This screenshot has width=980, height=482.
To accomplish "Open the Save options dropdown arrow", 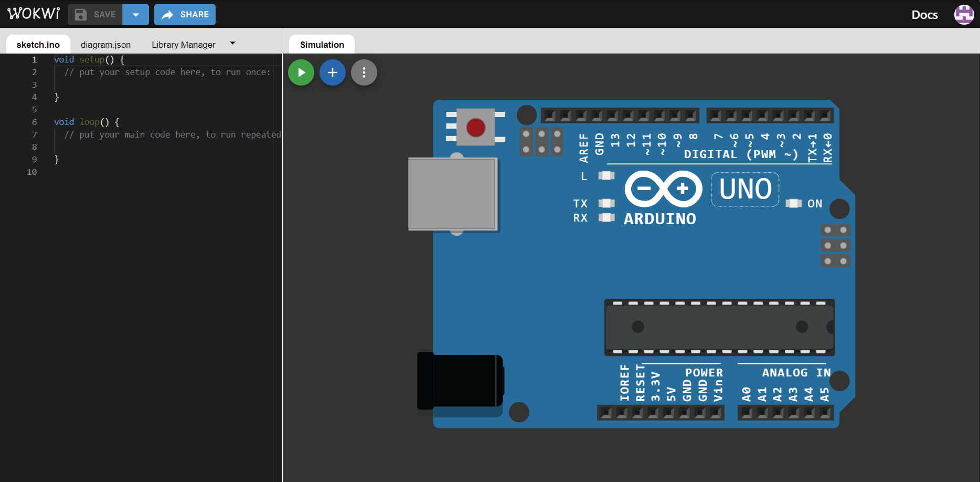I will 136,15.
